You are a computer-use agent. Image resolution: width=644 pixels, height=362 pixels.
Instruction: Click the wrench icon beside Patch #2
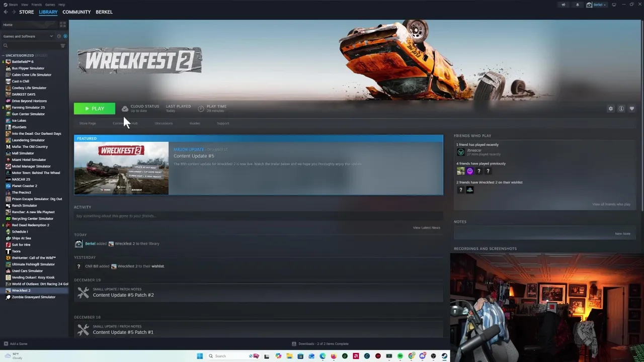click(x=83, y=292)
